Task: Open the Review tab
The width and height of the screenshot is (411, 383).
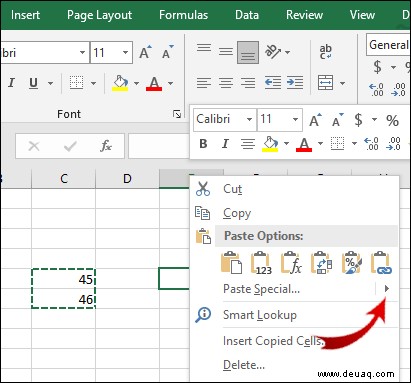Action: click(304, 15)
